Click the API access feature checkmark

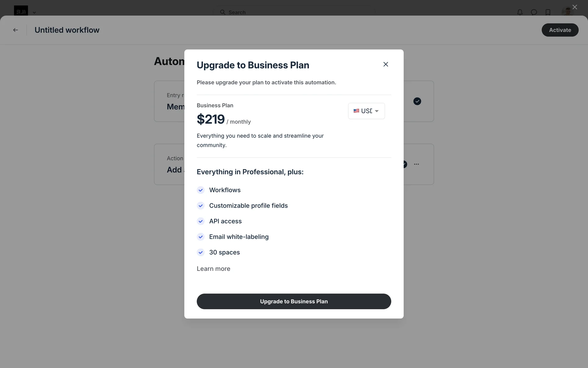pyautogui.click(x=201, y=221)
